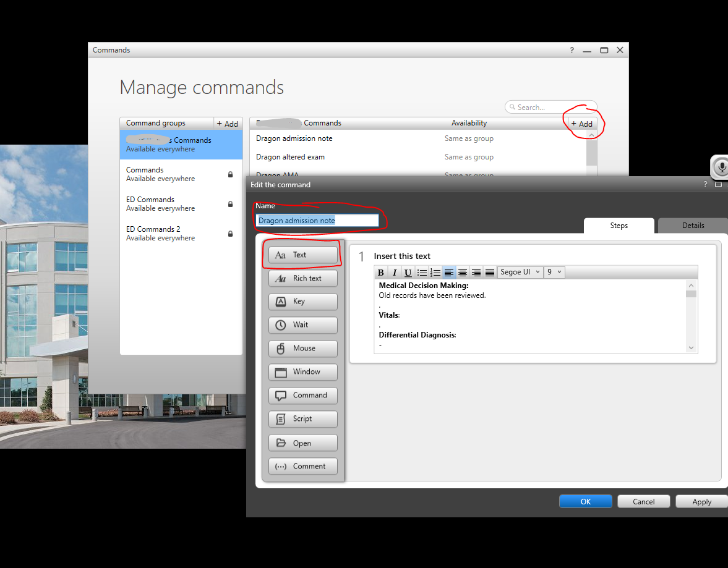Viewport: 728px width, 568px height.
Task: Add a Window step
Action: [302, 371]
